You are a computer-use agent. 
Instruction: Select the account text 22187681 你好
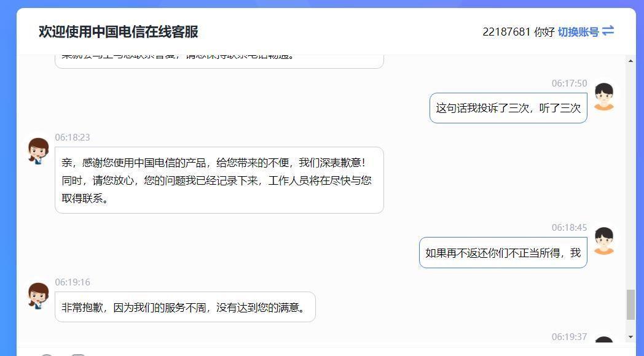point(519,31)
